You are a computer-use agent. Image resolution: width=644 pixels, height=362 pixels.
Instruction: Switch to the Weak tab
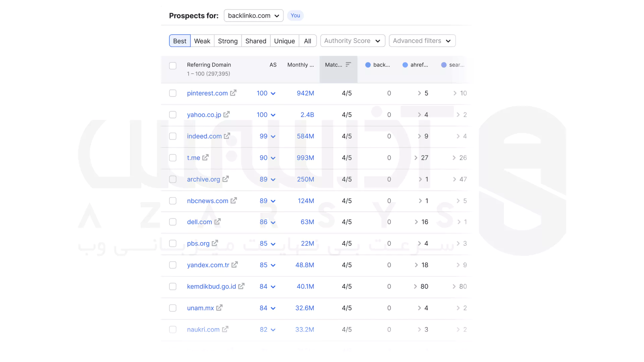tap(202, 41)
